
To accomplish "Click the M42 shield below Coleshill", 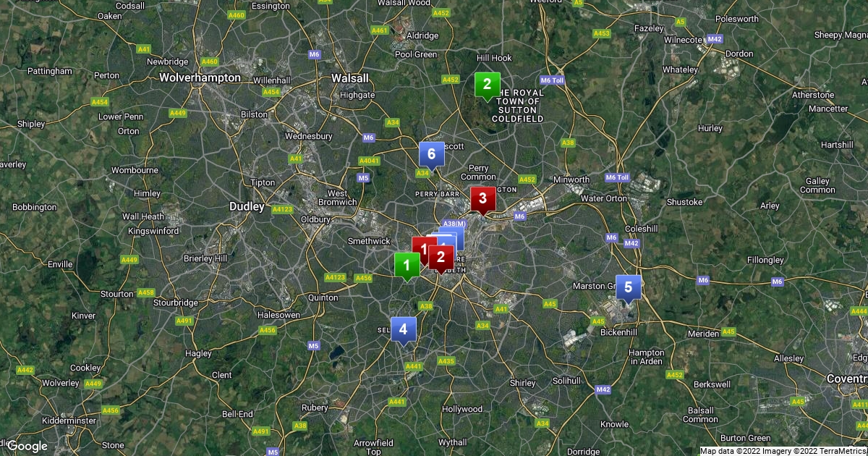I will coord(631,244).
